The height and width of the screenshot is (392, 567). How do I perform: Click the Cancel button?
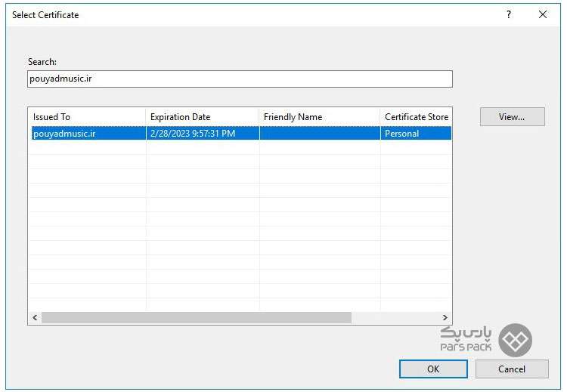pyautogui.click(x=512, y=369)
